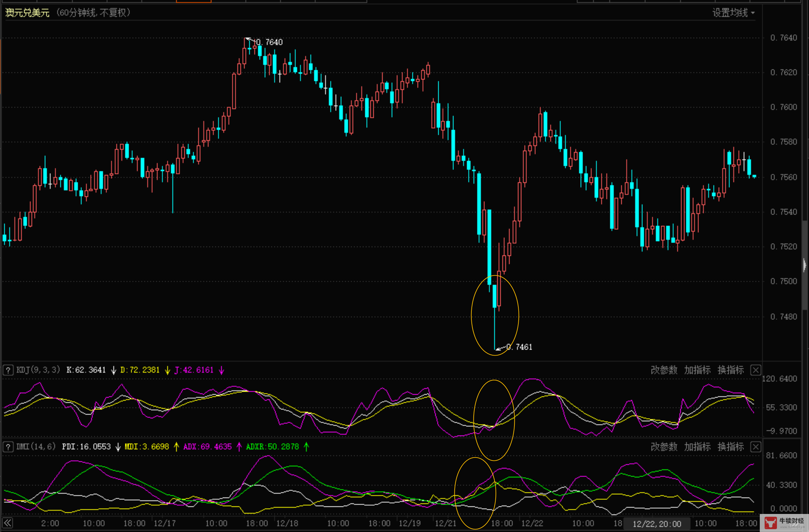This screenshot has height=532, width=809.
Task: Open help for the KDJ indicator
Action: pyautogui.click(x=8, y=370)
